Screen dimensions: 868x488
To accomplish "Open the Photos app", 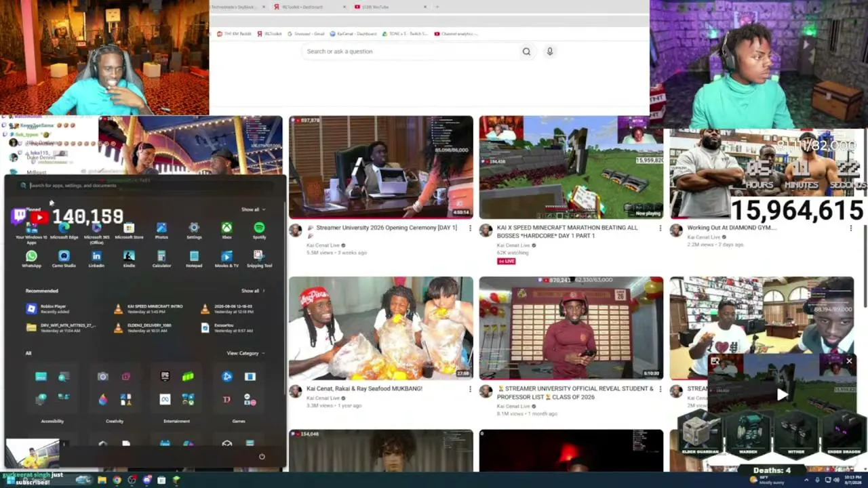I will pos(161,230).
